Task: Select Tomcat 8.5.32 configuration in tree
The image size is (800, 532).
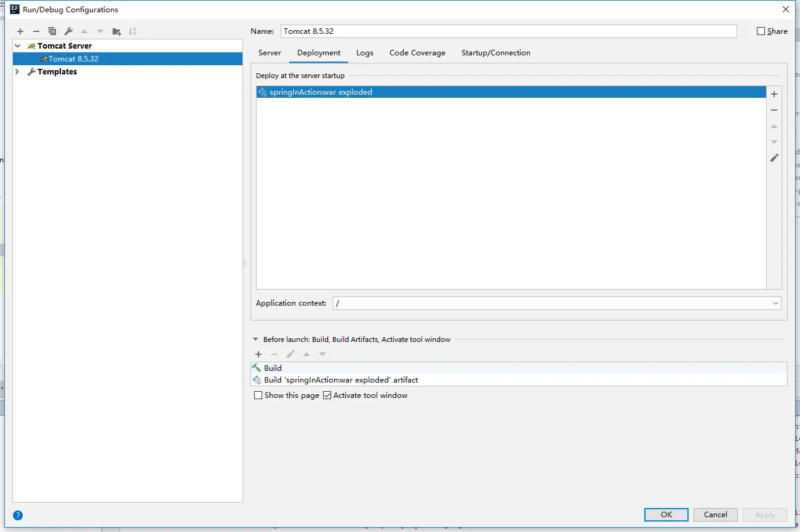Action: pyautogui.click(x=128, y=59)
